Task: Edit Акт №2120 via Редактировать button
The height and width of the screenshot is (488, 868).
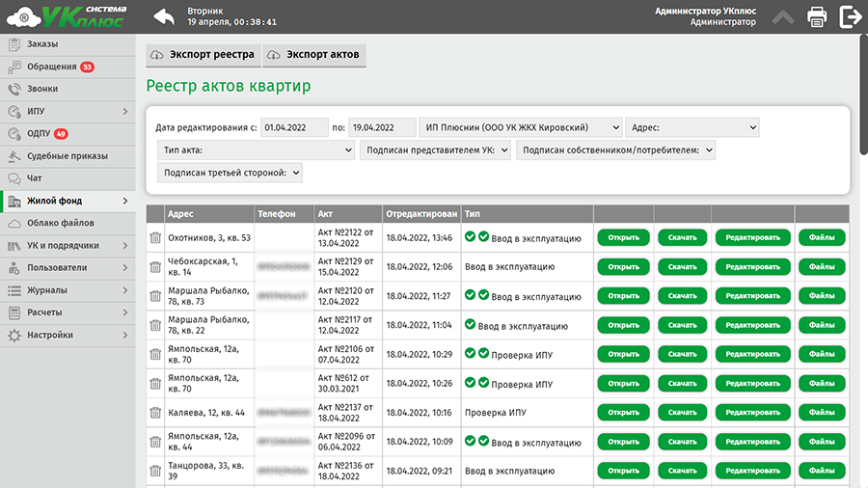Action: click(753, 295)
